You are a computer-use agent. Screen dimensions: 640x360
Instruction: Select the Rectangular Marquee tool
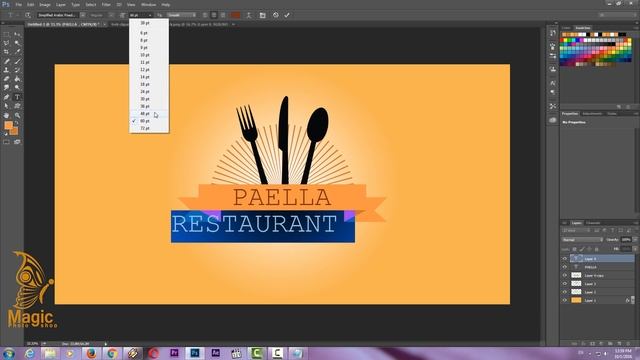pos(7,35)
